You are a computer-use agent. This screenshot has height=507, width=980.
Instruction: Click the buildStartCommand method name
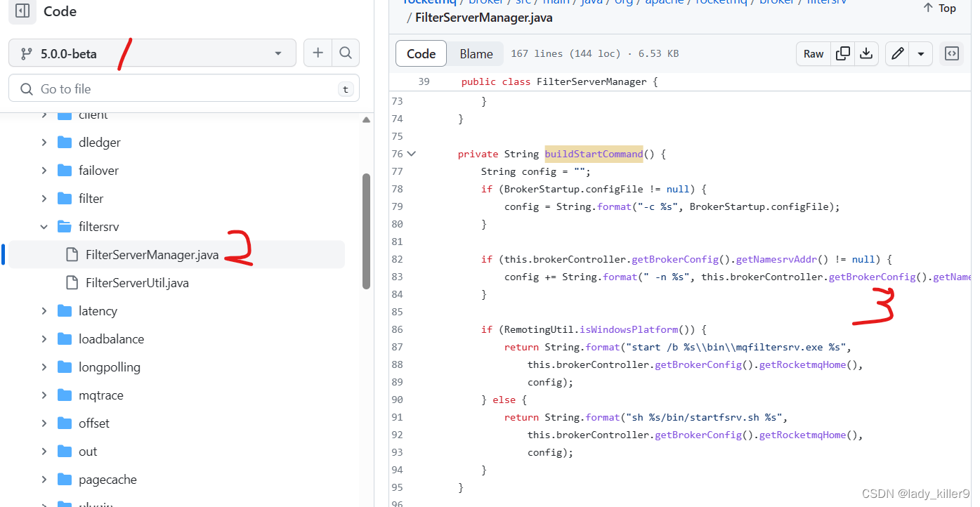coord(594,154)
